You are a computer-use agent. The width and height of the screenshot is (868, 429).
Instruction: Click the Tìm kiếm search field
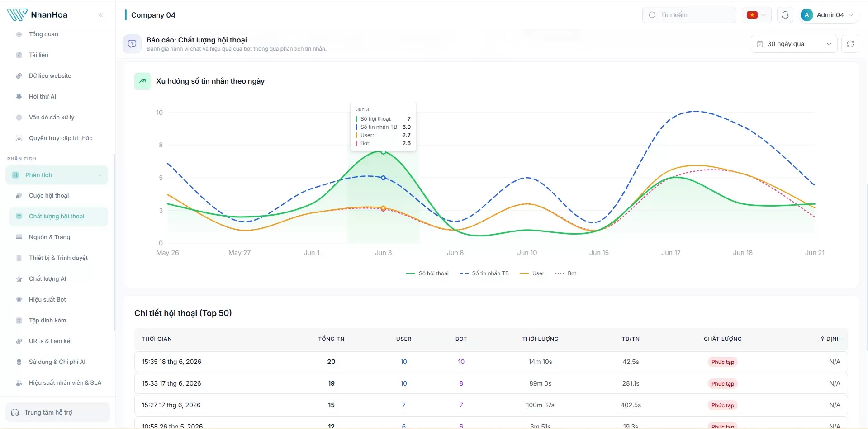pyautogui.click(x=689, y=15)
